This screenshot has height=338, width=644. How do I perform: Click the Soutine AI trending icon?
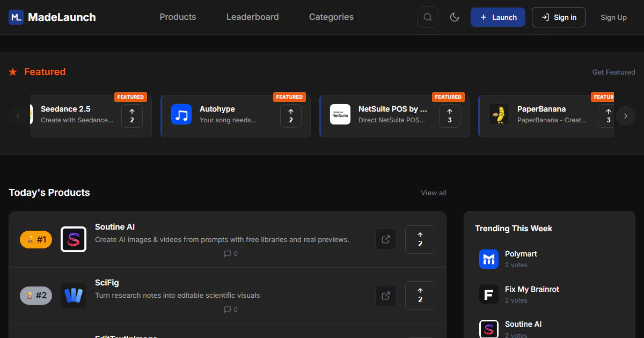pyautogui.click(x=489, y=329)
